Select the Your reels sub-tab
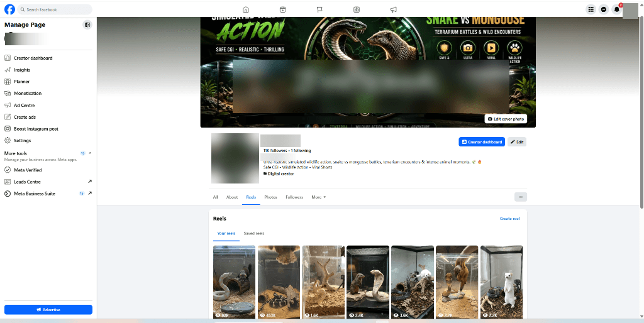 (x=226, y=234)
